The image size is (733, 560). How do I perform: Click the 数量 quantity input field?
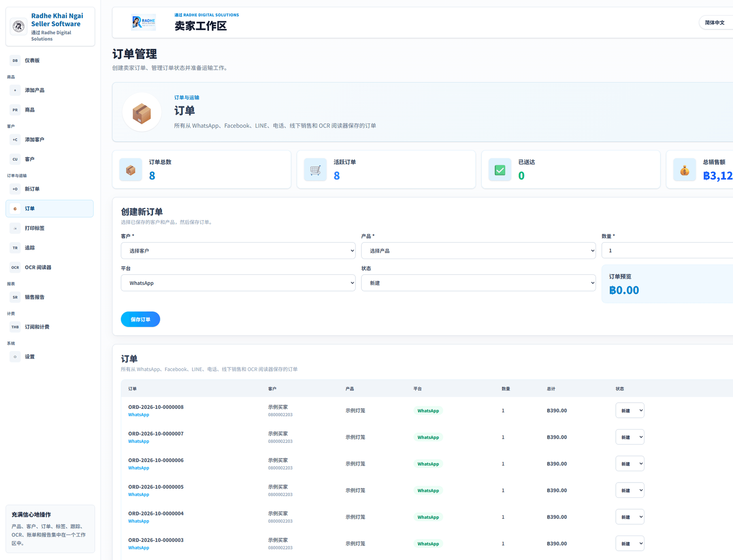click(x=667, y=250)
